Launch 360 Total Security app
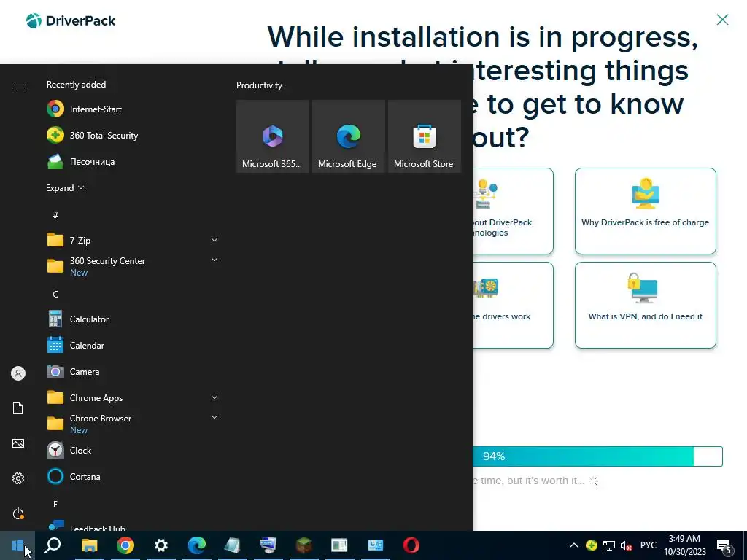The height and width of the screenshot is (560, 747). (x=132, y=135)
